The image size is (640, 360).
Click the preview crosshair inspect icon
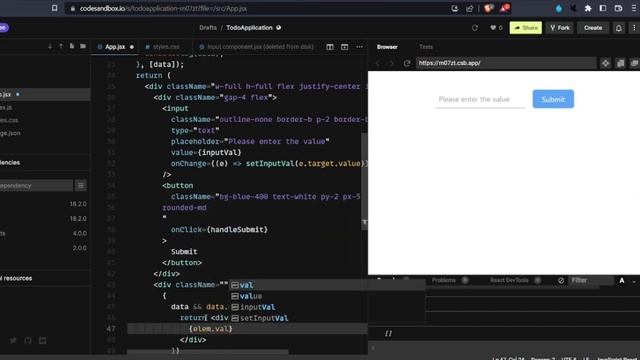tap(605, 63)
